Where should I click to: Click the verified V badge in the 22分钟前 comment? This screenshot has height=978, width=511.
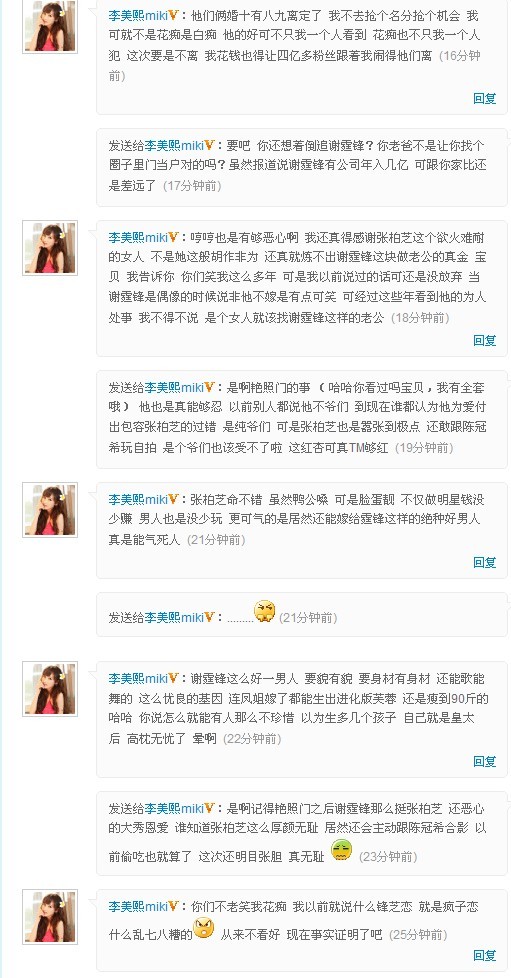174,678
